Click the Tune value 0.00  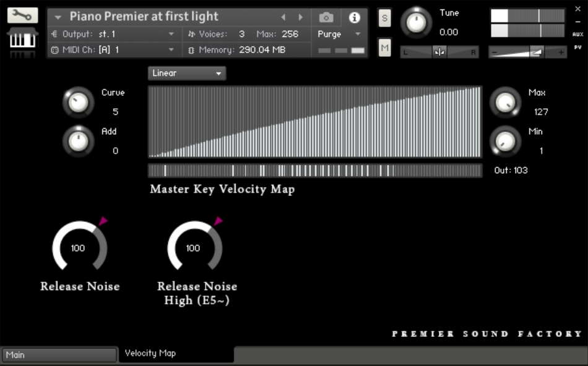(x=449, y=32)
